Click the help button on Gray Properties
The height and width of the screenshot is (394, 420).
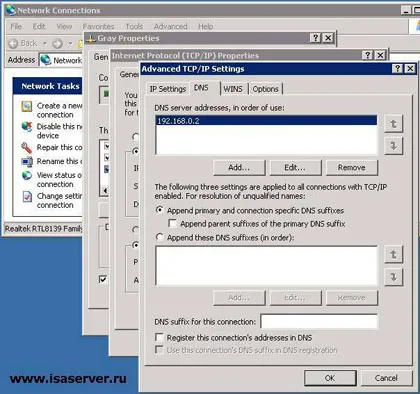[315, 38]
